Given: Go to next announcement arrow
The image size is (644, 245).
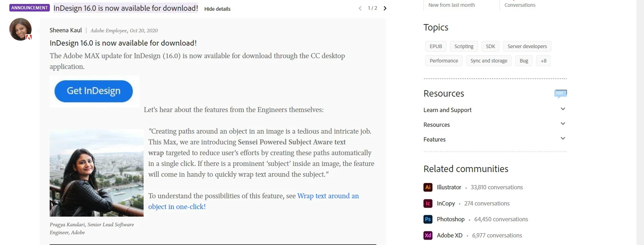Looking at the screenshot, I should coord(385,8).
